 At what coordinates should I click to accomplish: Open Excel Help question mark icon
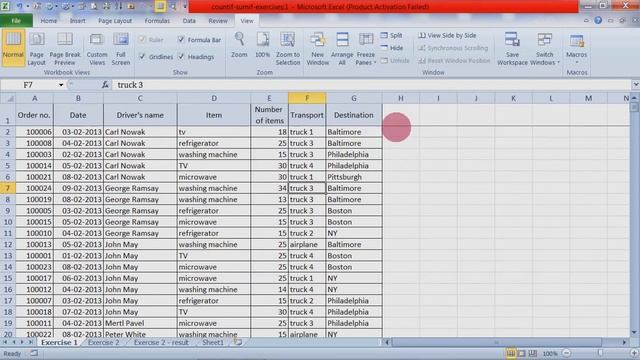point(598,20)
